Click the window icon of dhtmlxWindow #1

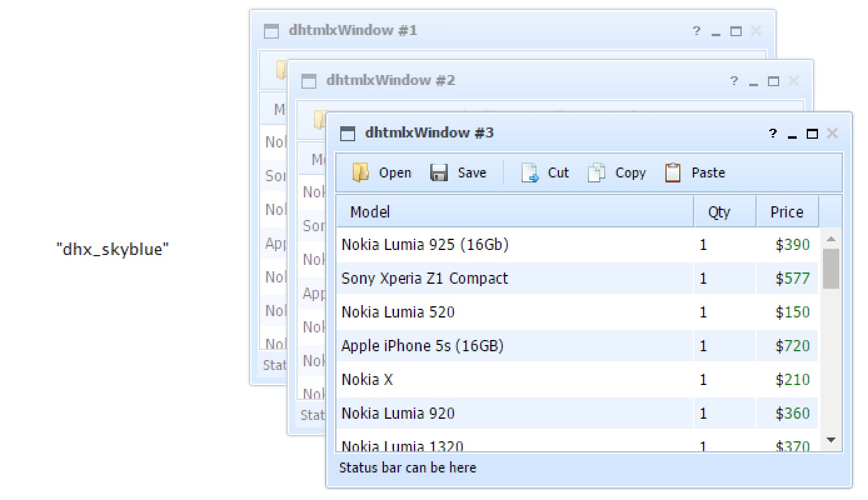point(271,31)
